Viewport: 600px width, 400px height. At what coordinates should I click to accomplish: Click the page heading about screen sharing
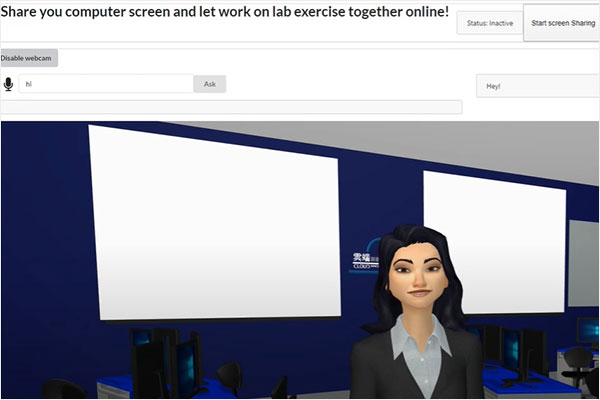(226, 12)
